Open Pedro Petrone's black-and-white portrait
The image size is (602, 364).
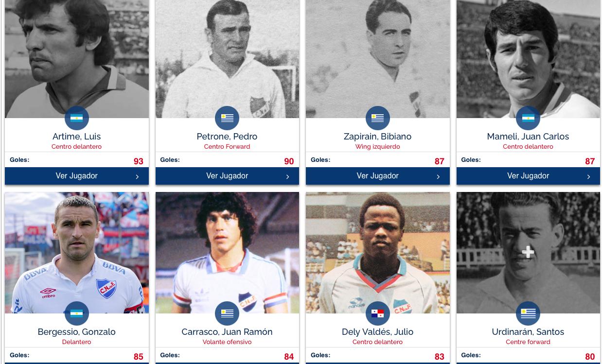coord(227,59)
